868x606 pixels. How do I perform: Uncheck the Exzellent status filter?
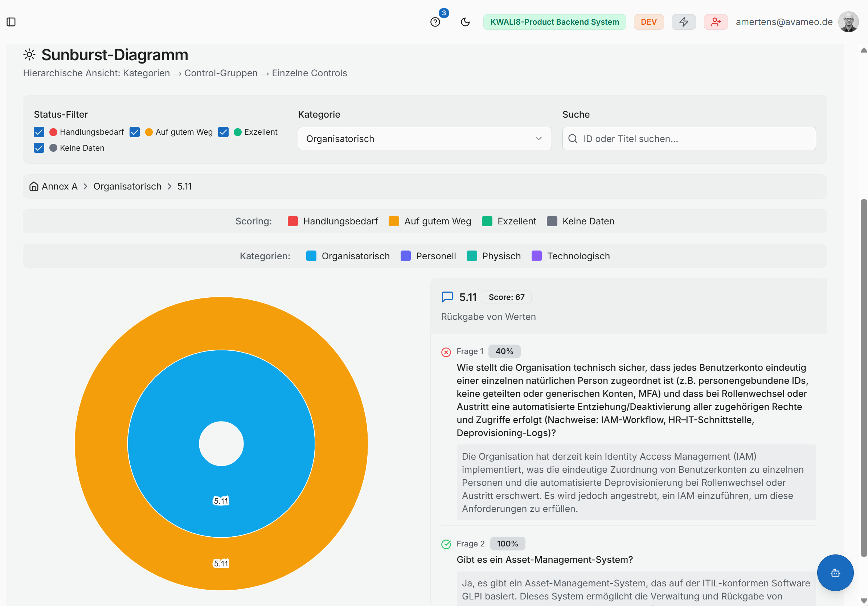(x=224, y=132)
